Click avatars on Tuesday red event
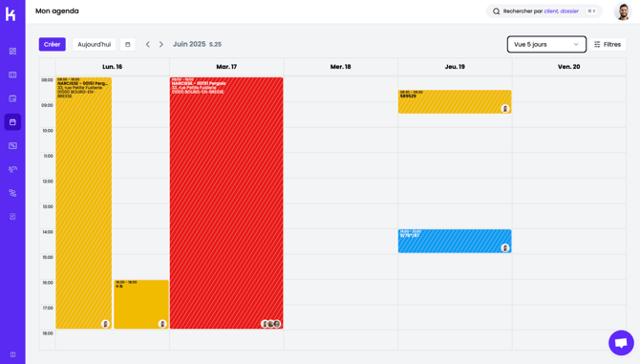This screenshot has width=640, height=364. (x=271, y=324)
